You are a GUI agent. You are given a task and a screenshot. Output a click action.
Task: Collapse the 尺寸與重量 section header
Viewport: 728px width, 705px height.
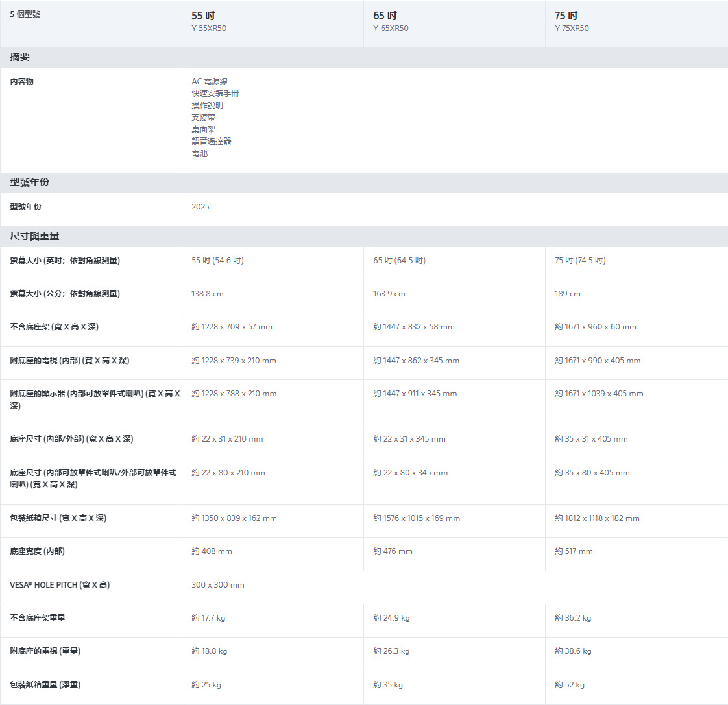pos(34,236)
